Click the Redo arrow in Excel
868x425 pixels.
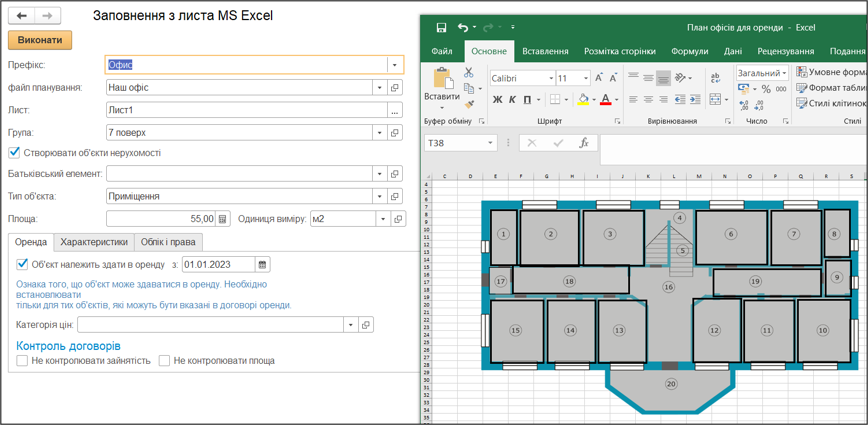(488, 28)
